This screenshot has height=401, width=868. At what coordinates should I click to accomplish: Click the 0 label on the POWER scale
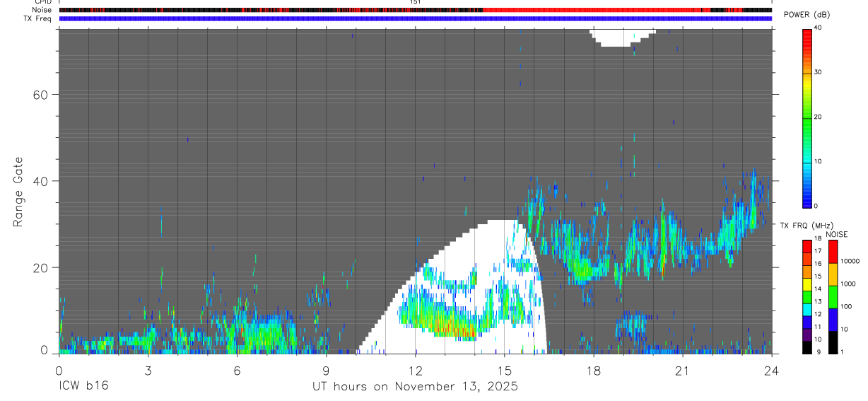(x=816, y=206)
